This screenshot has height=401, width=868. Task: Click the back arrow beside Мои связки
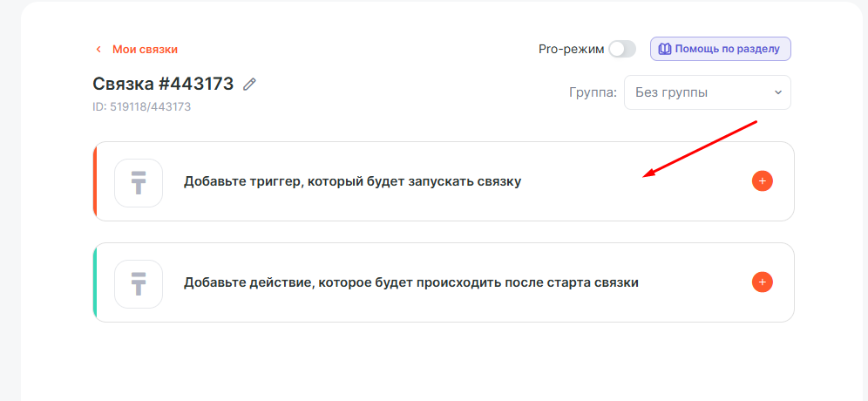(98, 50)
